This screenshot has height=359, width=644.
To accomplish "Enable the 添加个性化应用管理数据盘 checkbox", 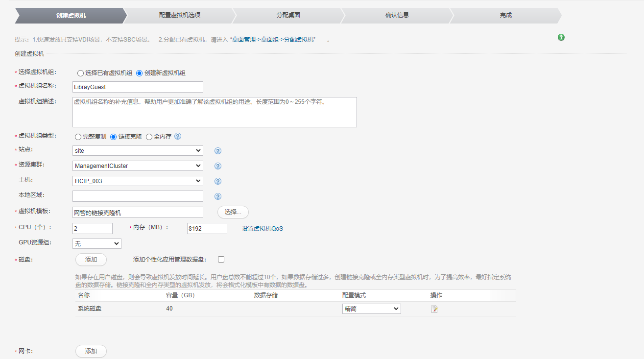I will 221,259.
